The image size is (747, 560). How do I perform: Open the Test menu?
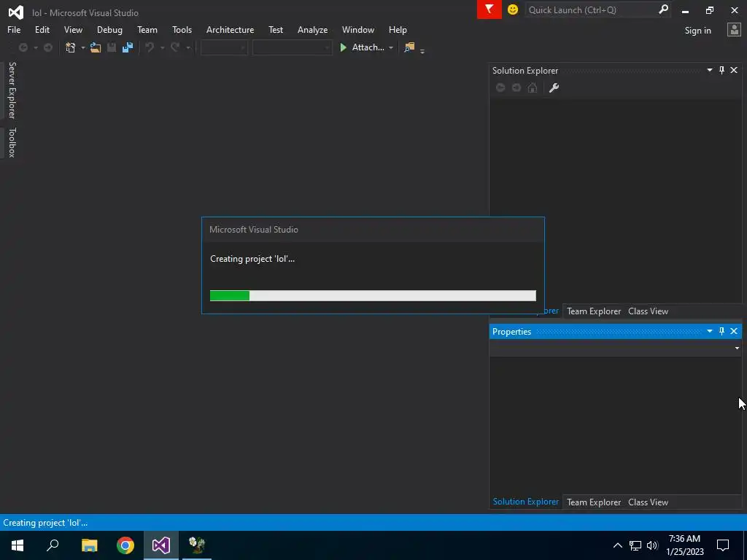pyautogui.click(x=275, y=29)
